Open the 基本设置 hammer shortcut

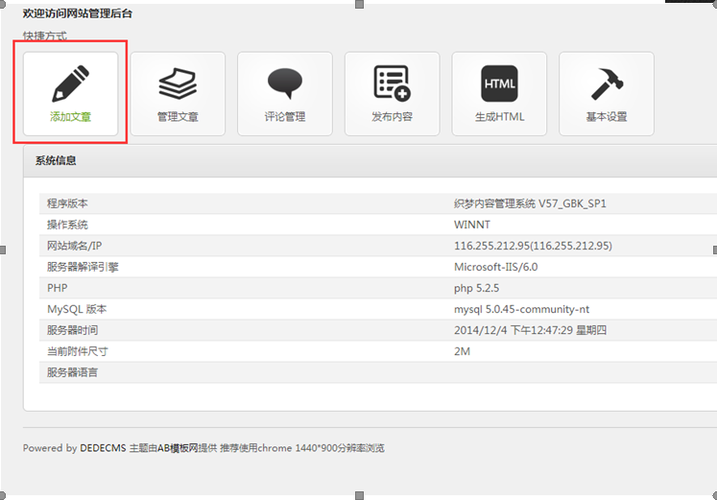607,93
